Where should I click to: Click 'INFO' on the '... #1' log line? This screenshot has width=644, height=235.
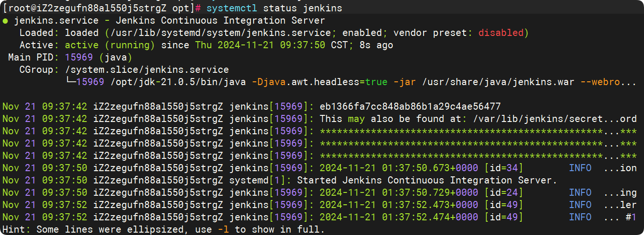pyautogui.click(x=580, y=217)
